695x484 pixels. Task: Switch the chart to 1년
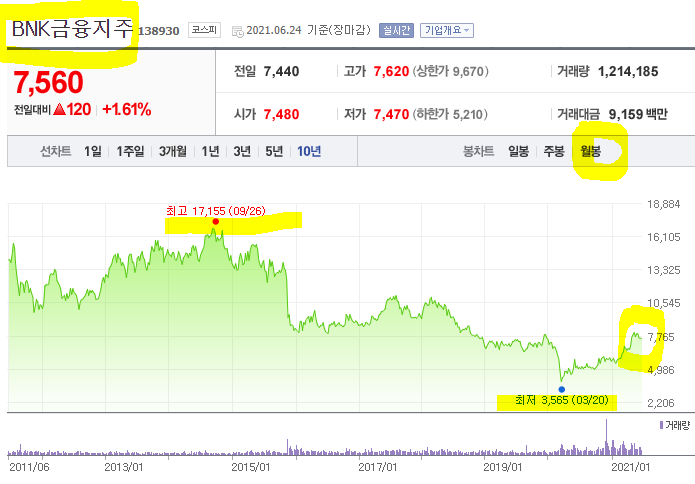click(210, 152)
